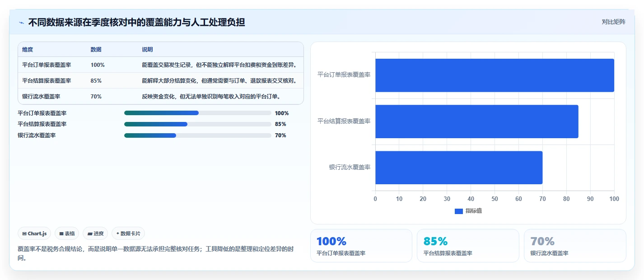Click the 银行流水覆盖率 progress bar
The image size is (644, 280).
pyautogui.click(x=198, y=135)
